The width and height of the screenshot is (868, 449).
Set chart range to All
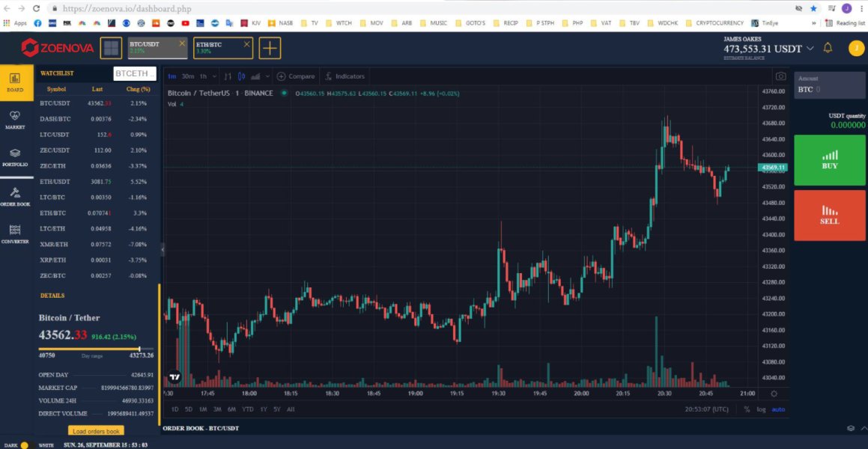(x=291, y=409)
